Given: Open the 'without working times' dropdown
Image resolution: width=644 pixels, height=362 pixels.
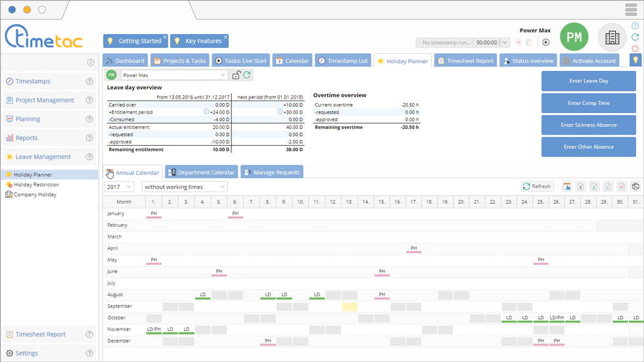Looking at the screenshot, I should click(184, 187).
